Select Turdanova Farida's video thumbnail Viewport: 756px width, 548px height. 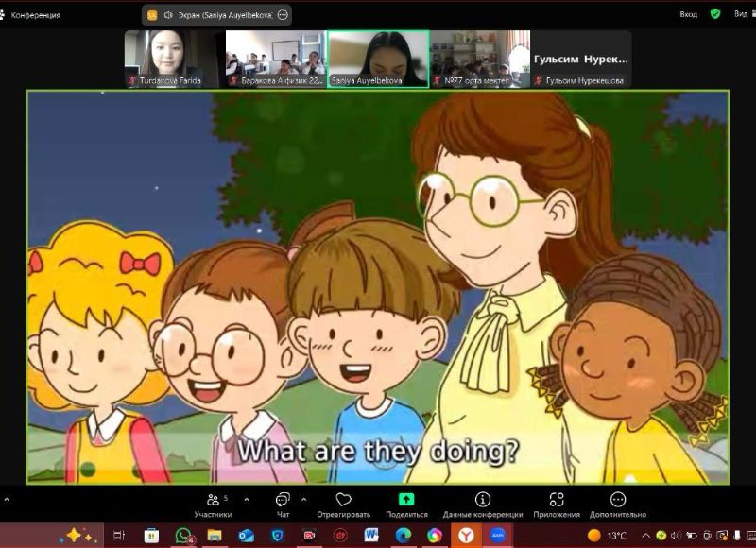[x=172, y=57]
